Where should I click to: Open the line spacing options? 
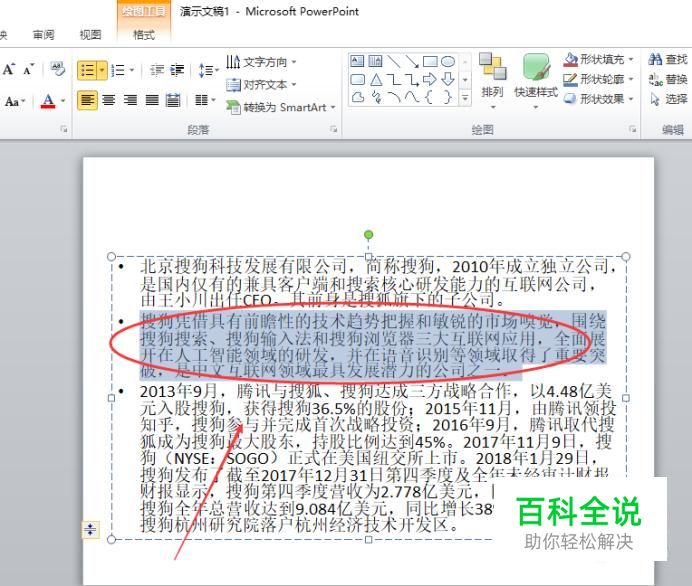pyautogui.click(x=208, y=70)
